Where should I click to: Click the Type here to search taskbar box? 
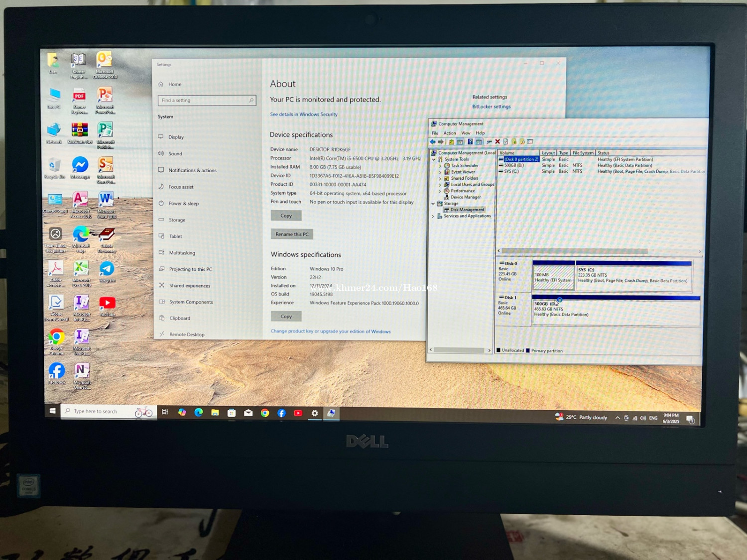[109, 411]
